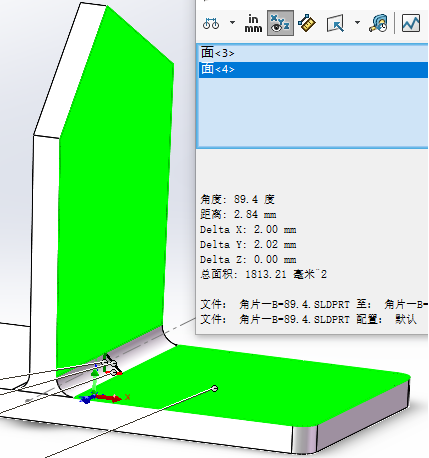Viewport: 429px width, 458px height.
Task: Click the Create Sensor graph icon
Action: click(x=411, y=23)
